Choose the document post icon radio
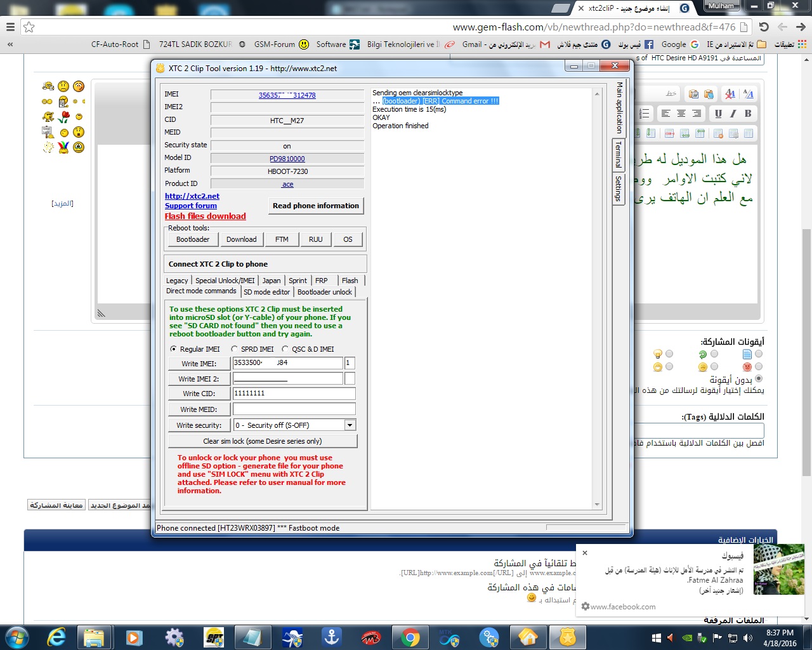 click(759, 354)
